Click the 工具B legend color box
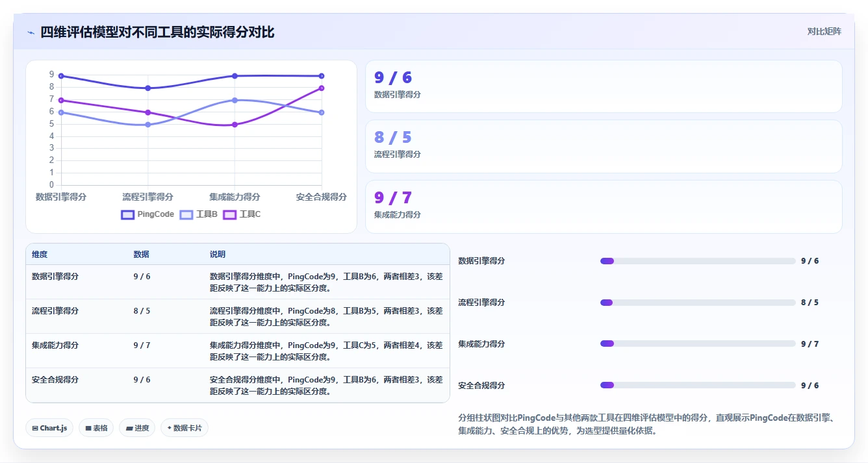The image size is (868, 463). click(x=186, y=214)
